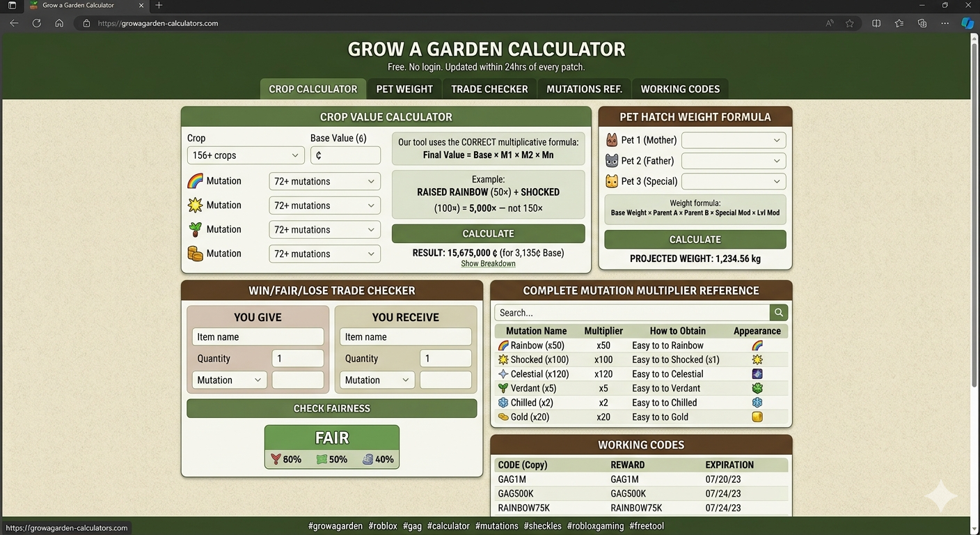The image size is (980, 535).
Task: Open the MUTATIONS REF. tab
Action: tap(583, 88)
